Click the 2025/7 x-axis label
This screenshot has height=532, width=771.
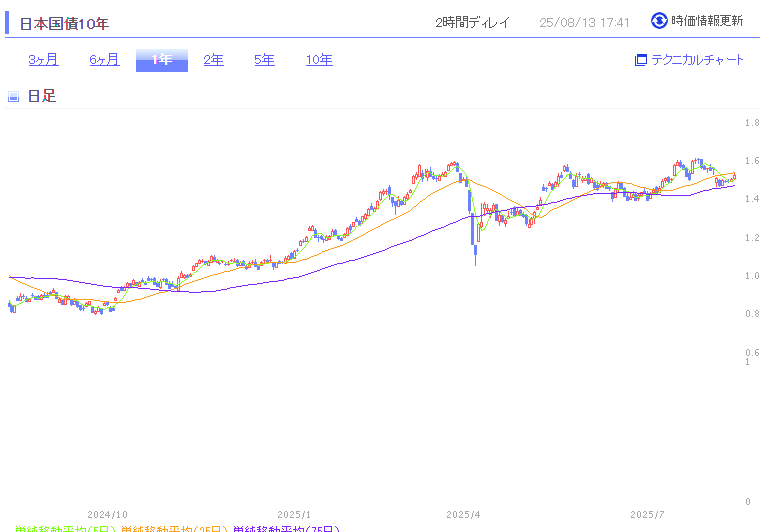tap(647, 514)
